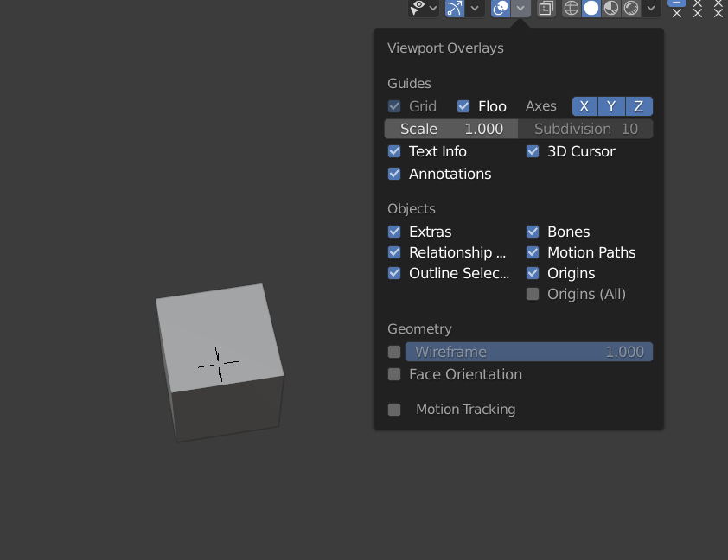This screenshot has height=560, width=728.
Task: Disable the Text Info overlay checkbox
Action: click(x=394, y=151)
